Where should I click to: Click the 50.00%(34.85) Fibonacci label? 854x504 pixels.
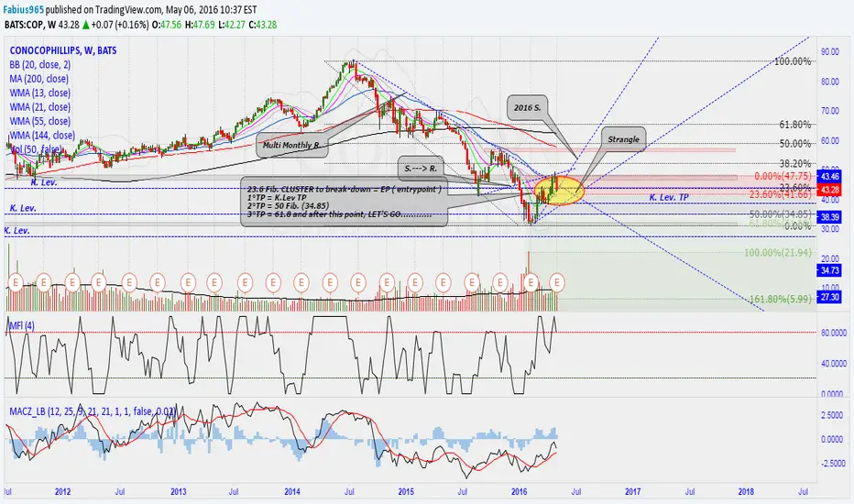[781, 214]
